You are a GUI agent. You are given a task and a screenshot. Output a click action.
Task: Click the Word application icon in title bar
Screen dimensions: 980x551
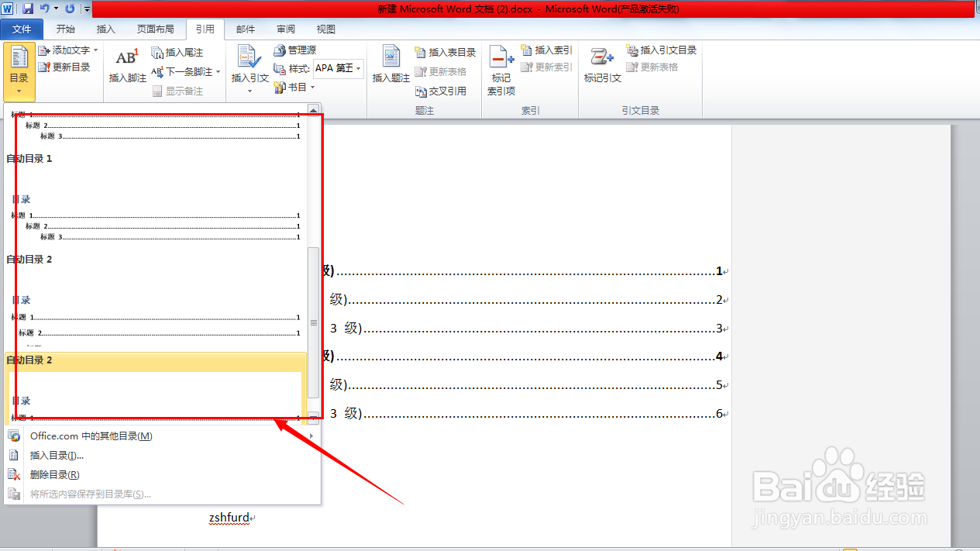point(9,9)
